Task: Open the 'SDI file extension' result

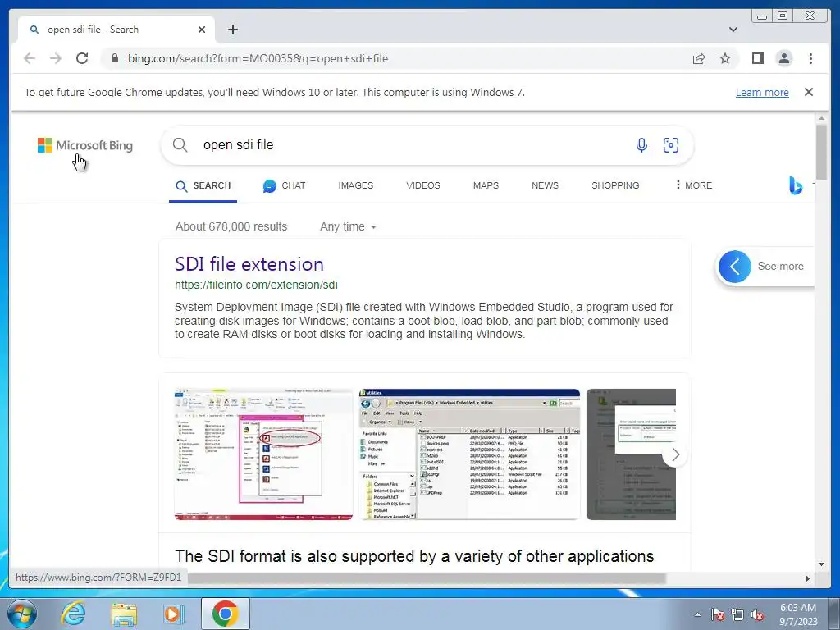Action: [249, 264]
